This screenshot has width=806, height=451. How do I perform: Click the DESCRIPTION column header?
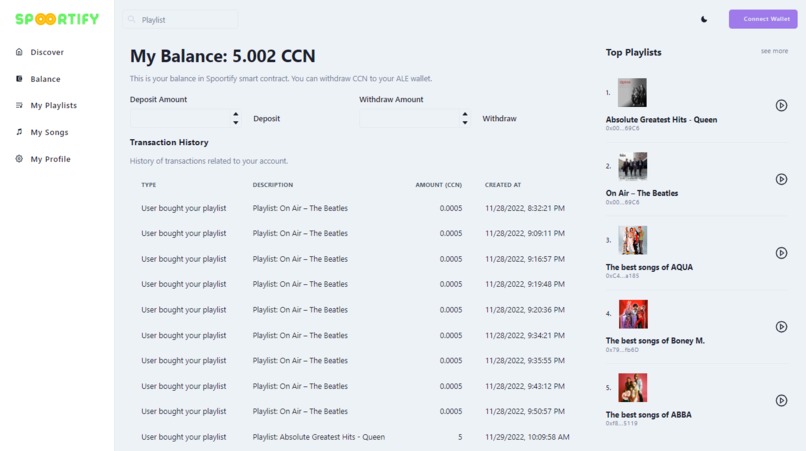coord(272,185)
